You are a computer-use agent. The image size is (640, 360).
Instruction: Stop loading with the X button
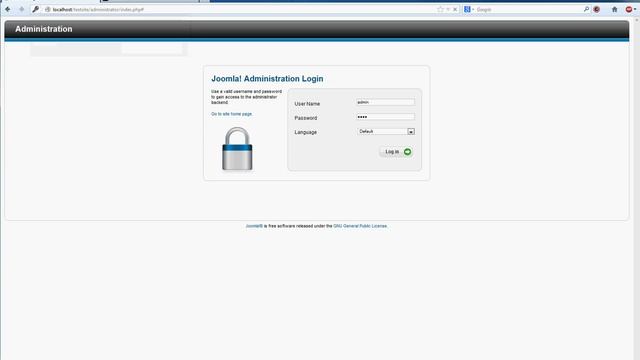click(455, 9)
